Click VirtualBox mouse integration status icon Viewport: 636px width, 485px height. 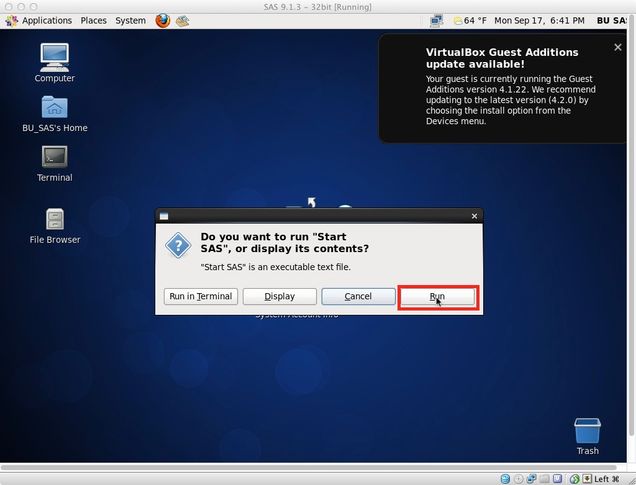[x=574, y=479]
